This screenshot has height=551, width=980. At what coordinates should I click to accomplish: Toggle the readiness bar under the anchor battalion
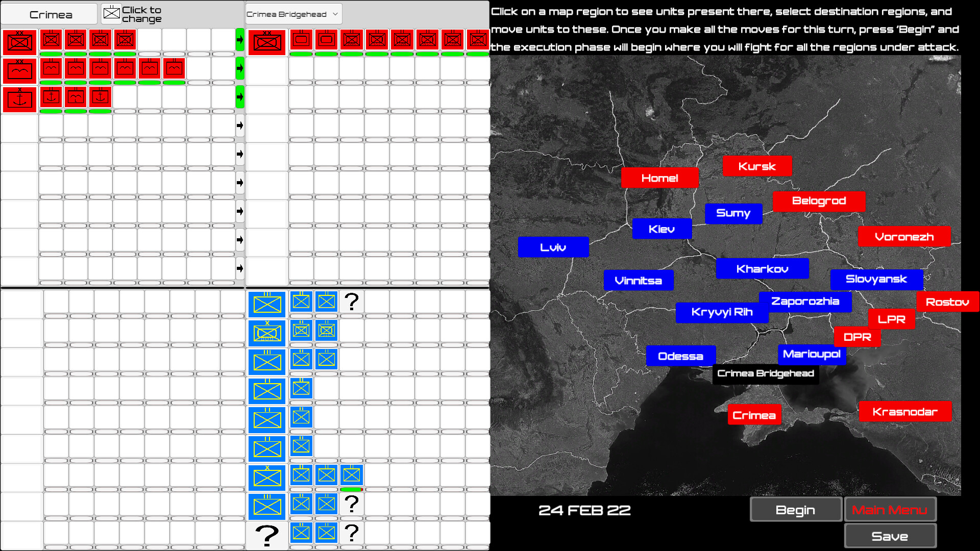point(51,110)
